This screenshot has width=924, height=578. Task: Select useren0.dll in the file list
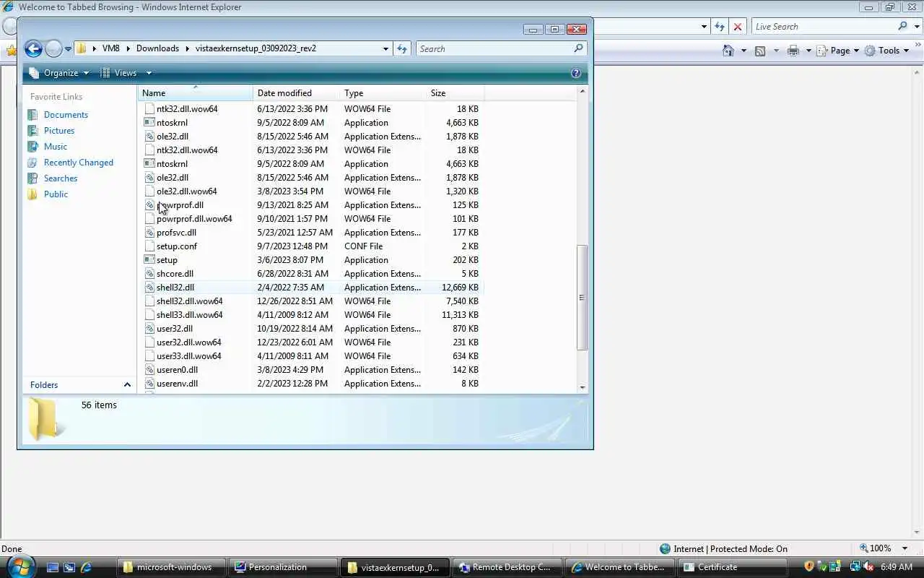point(177,370)
